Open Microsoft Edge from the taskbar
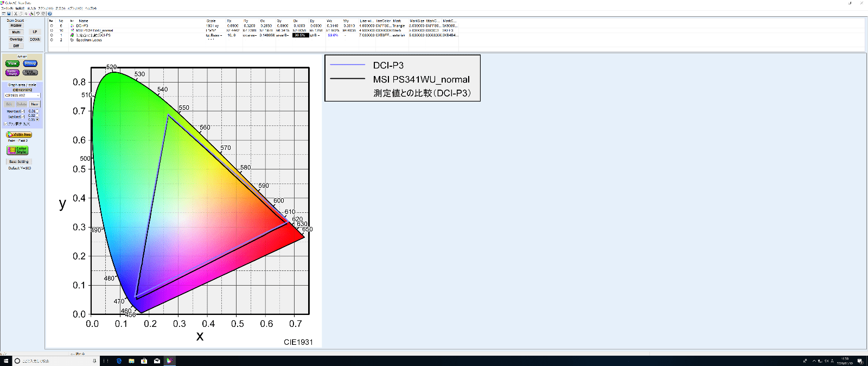Viewport: 868px width, 366px height. (119, 361)
